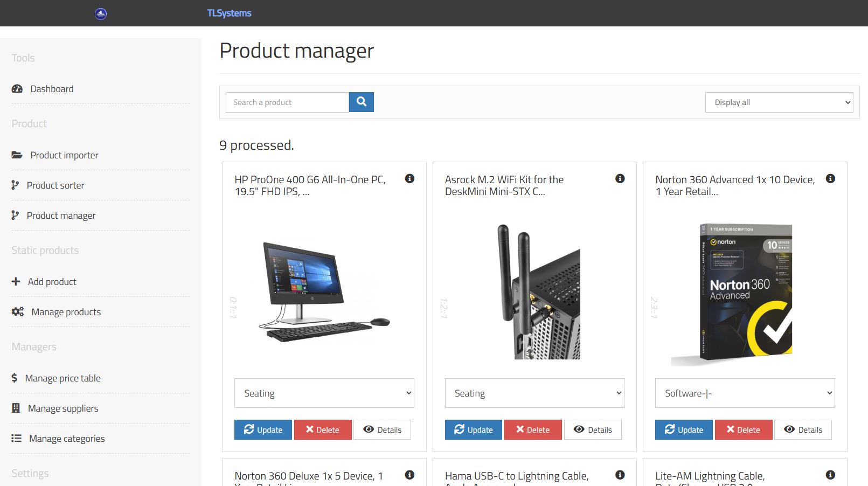
Task: Expand the category dropdown for HP ProOne
Action: tap(324, 393)
